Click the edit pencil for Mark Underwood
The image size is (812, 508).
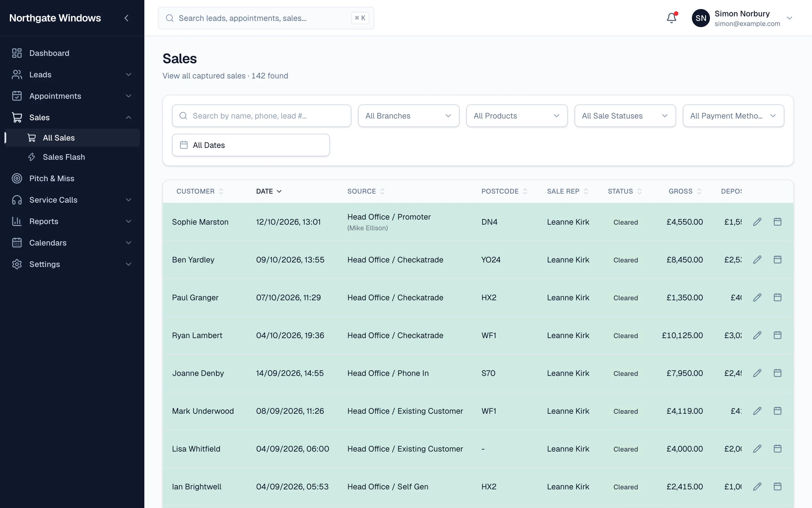click(757, 411)
